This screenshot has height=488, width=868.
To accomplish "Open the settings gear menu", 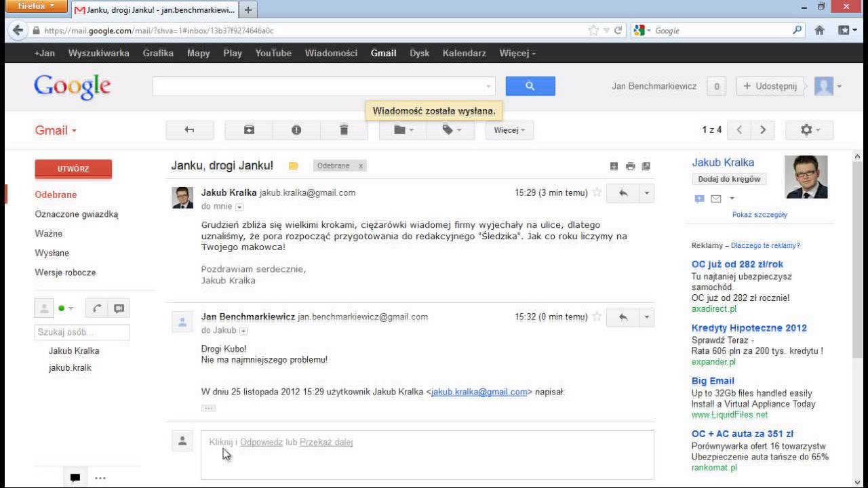I will [809, 130].
